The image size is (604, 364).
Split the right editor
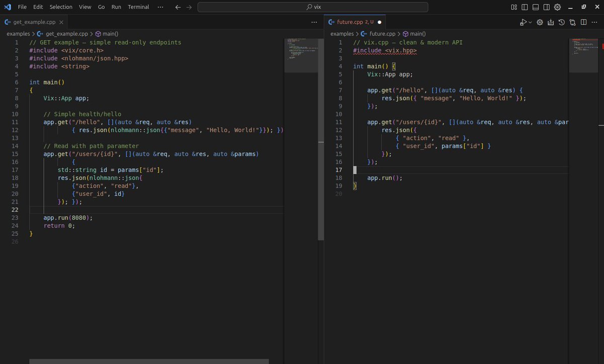pyautogui.click(x=583, y=22)
